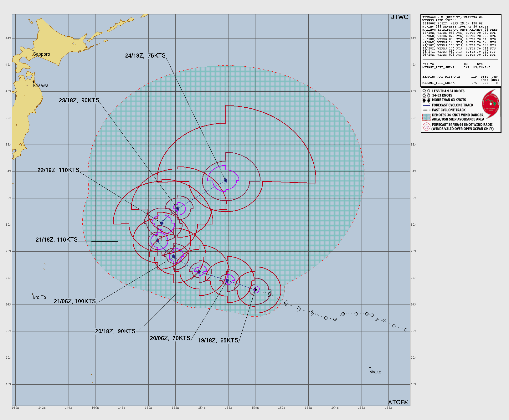This screenshot has height=420, width=509.
Task: Click the Sapporo city marker
Action: pyautogui.click(x=33, y=51)
